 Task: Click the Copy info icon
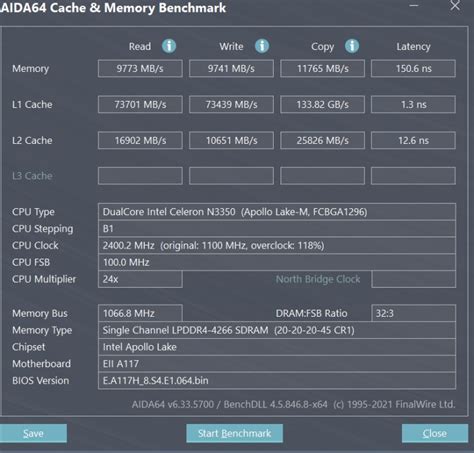[x=352, y=46]
